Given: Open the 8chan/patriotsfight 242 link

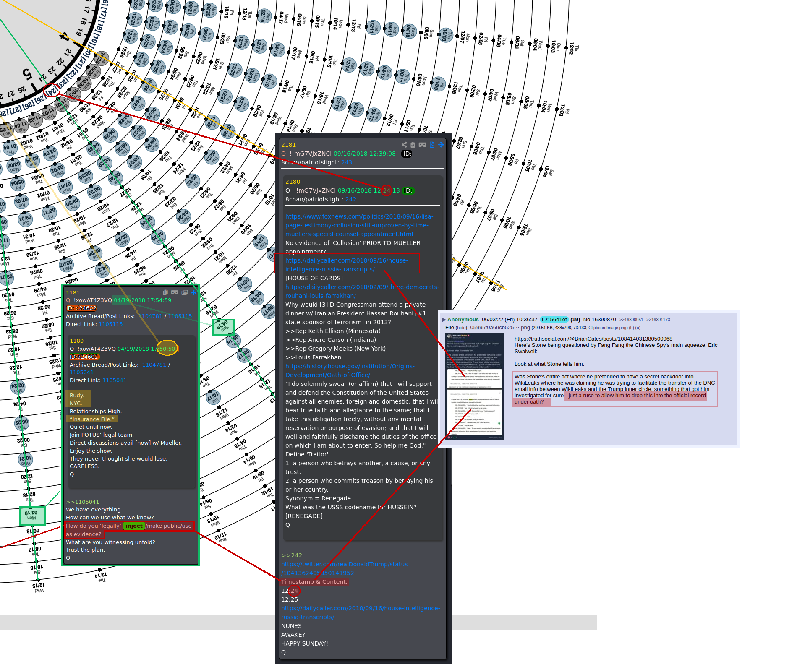Looking at the screenshot, I should click(351, 199).
